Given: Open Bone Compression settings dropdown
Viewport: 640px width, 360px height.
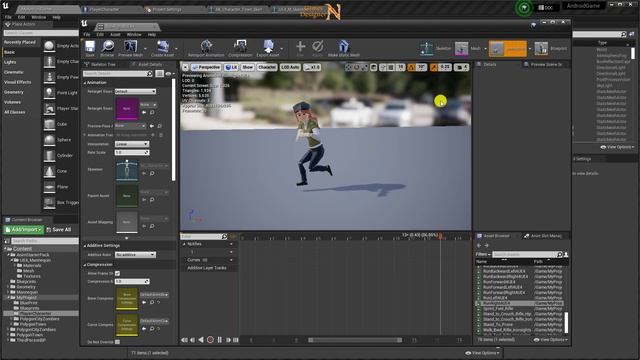Looking at the screenshot, I should [154, 295].
